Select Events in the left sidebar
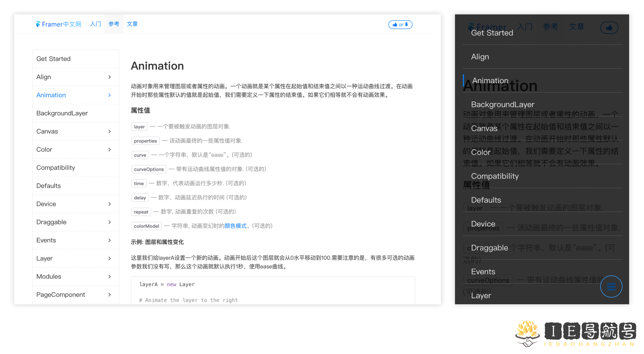Viewport: 644px width, 354px height. pyautogui.click(x=75, y=240)
